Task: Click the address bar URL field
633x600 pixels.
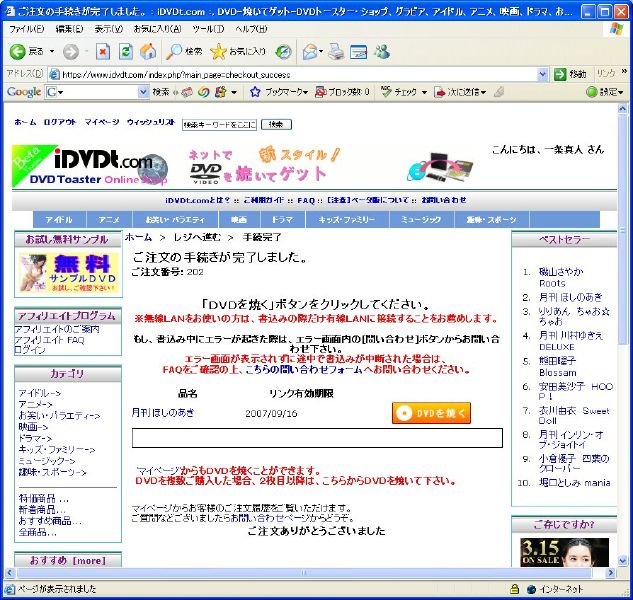Action: (299, 74)
